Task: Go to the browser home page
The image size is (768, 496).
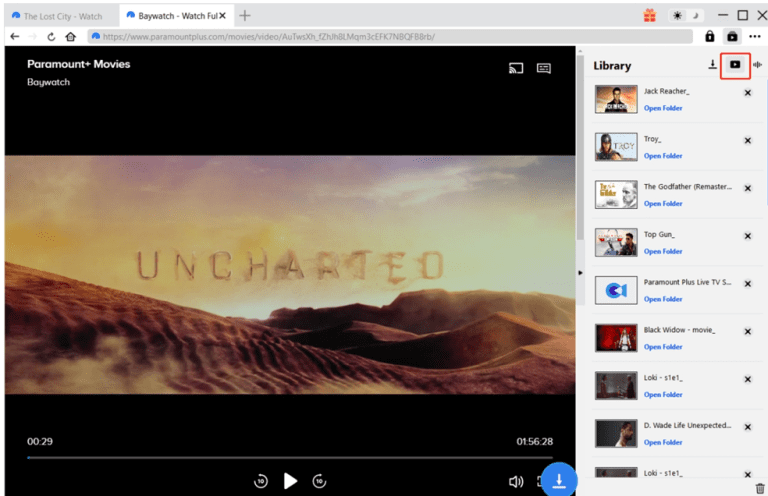Action: 70,36
